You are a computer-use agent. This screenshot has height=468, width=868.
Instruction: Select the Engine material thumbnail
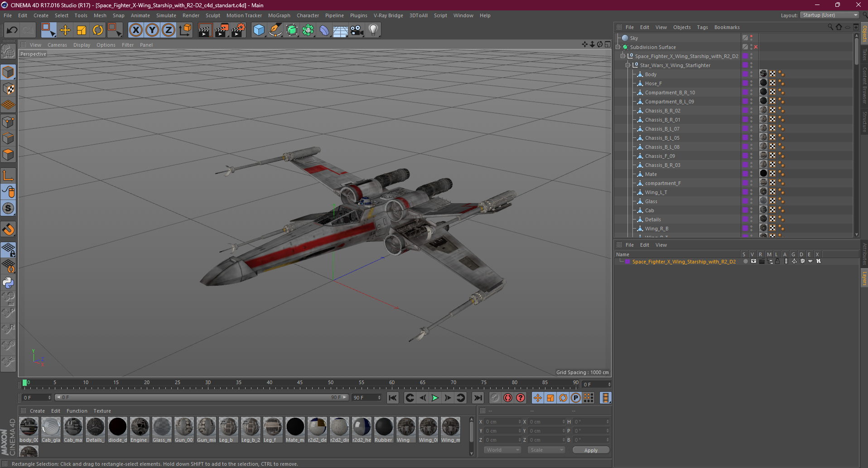[x=140, y=429]
